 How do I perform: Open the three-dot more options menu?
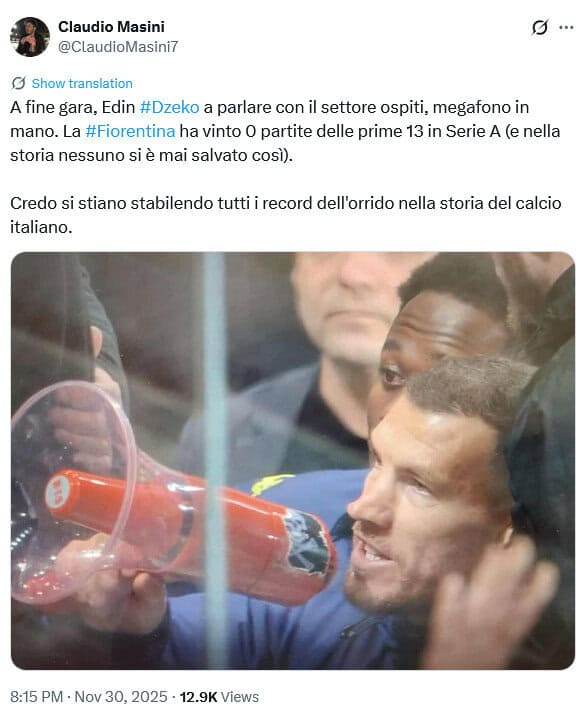coord(566,28)
